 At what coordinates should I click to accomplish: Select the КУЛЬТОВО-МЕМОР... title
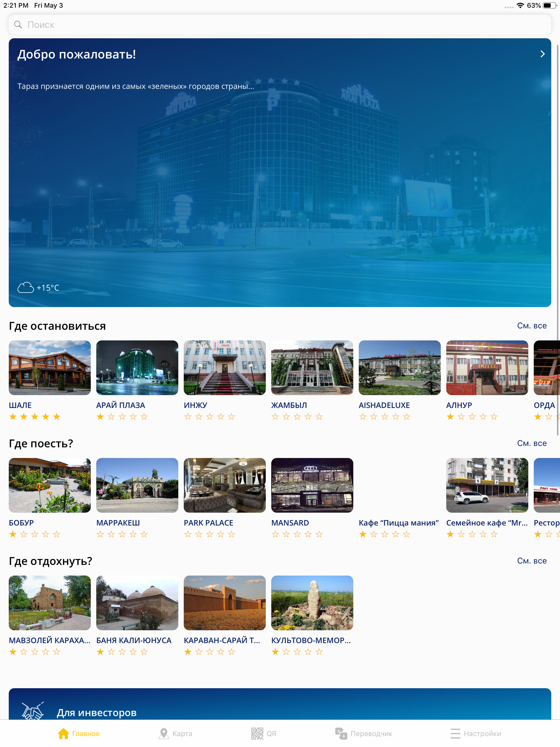311,640
